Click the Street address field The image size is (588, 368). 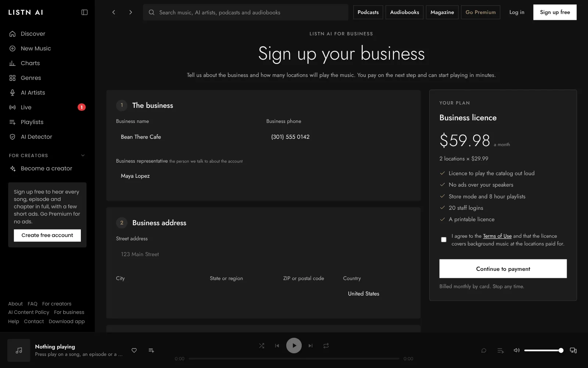[x=263, y=254]
